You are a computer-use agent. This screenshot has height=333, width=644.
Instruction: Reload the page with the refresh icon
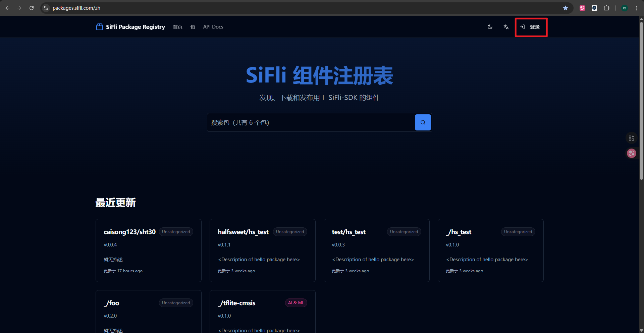32,8
